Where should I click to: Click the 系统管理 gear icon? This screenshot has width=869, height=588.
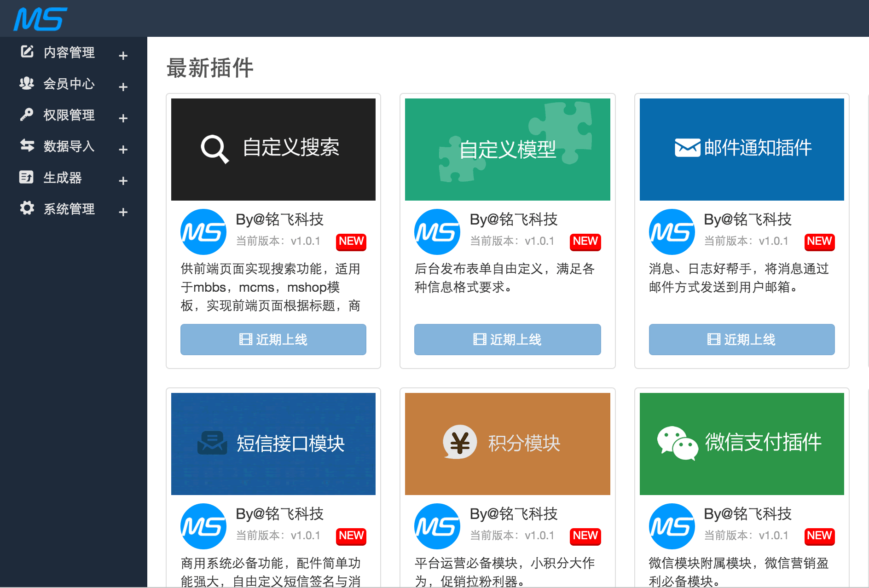27,208
